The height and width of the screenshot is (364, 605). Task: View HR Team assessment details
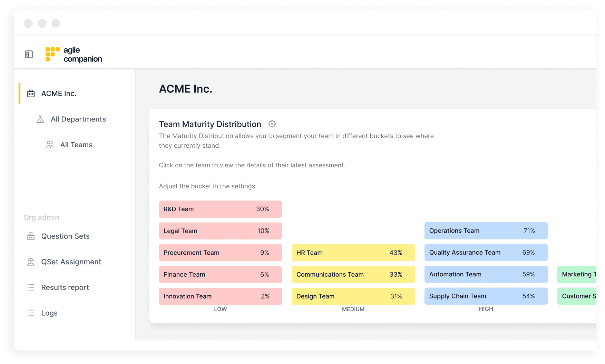click(353, 253)
